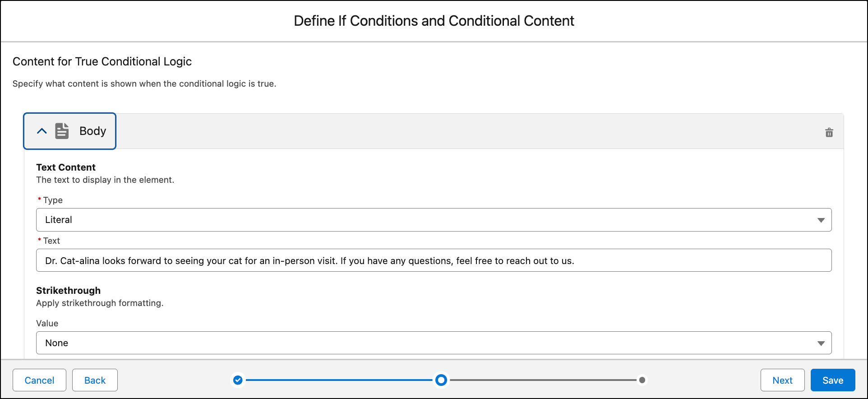Click the gray progress line before final step
The width and height of the screenshot is (868, 399).
(543, 380)
